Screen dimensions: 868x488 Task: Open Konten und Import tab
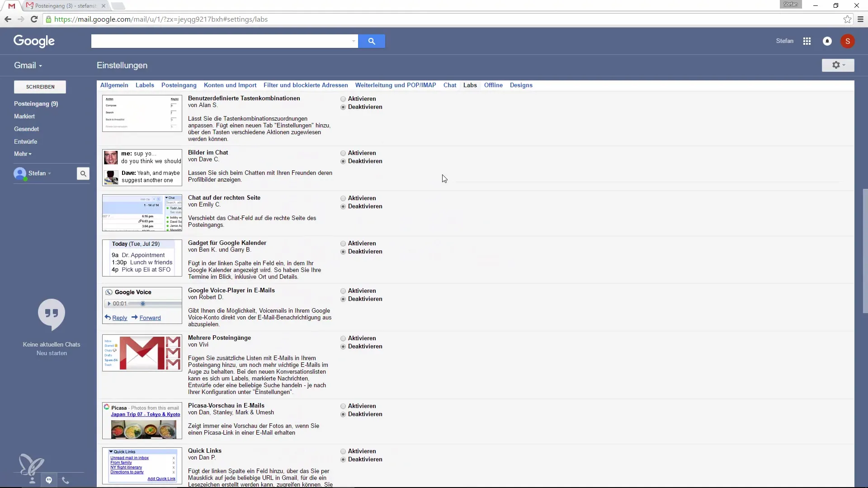click(x=230, y=85)
